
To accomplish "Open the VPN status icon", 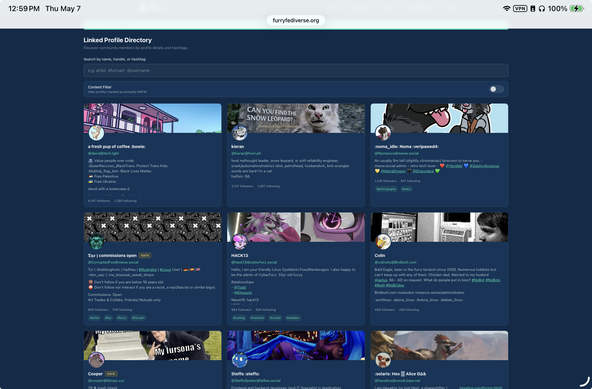I will tap(520, 8).
